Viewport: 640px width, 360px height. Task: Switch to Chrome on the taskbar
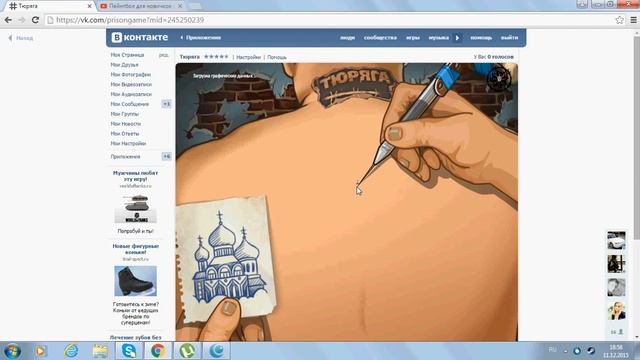coord(158,351)
